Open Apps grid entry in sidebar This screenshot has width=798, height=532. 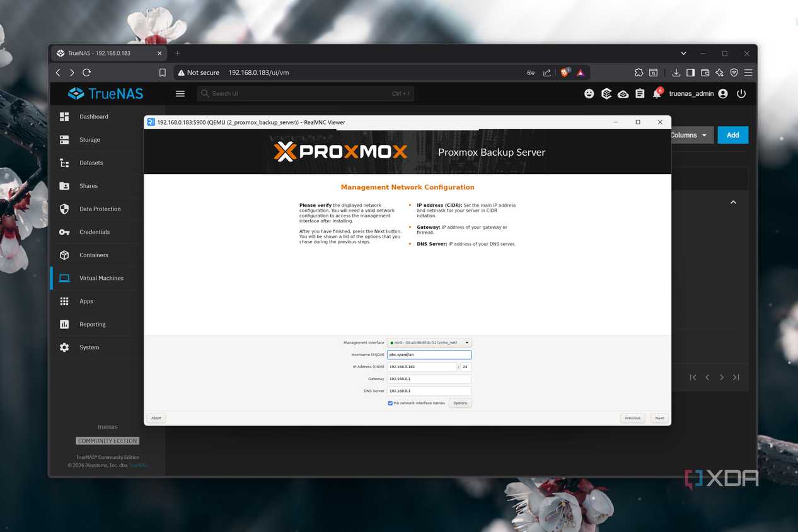(95, 301)
